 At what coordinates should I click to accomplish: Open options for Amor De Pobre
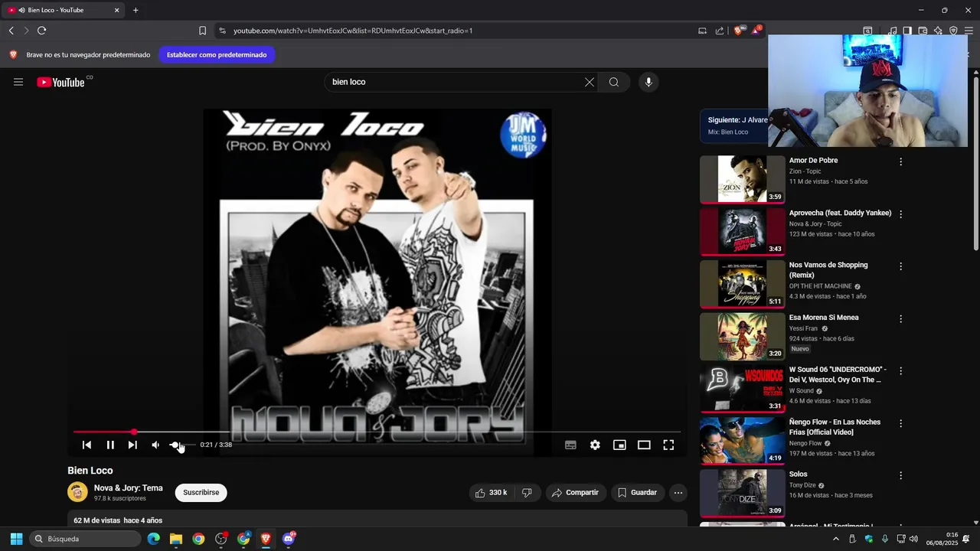(900, 161)
